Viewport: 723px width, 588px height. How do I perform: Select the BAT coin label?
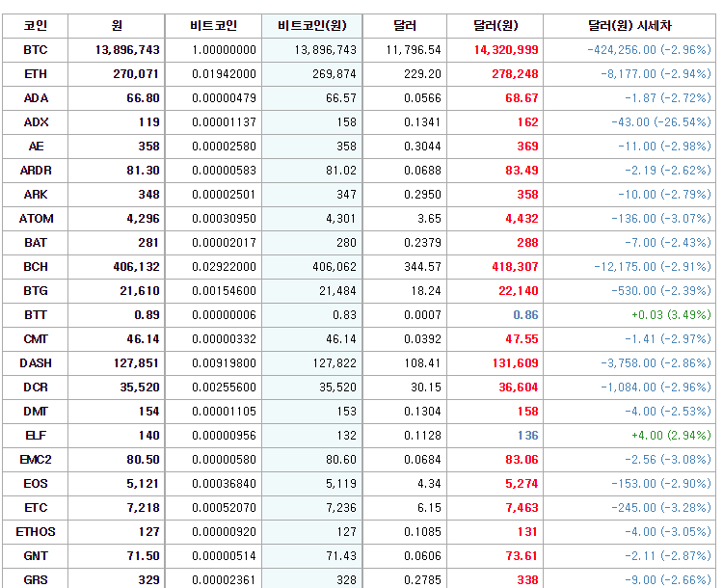[36, 243]
